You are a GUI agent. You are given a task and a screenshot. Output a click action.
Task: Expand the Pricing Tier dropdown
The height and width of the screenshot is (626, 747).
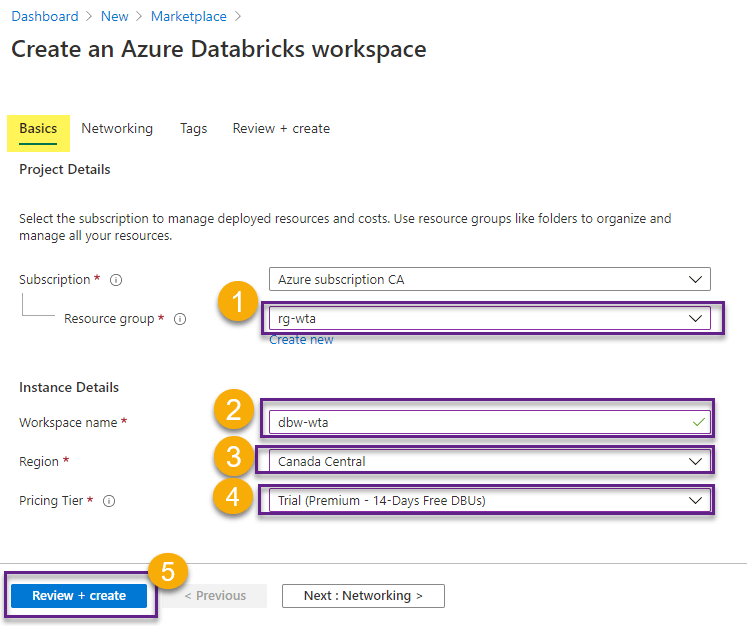tap(485, 500)
